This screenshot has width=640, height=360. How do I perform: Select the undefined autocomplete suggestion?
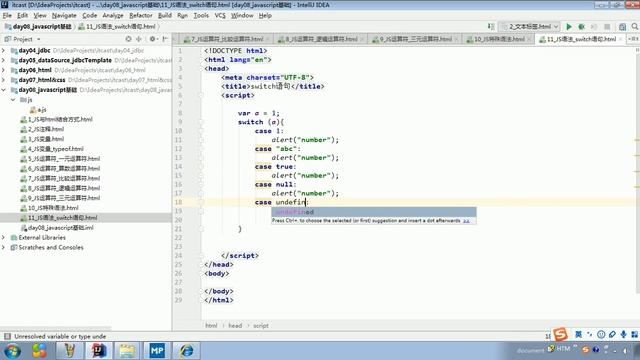(x=373, y=212)
